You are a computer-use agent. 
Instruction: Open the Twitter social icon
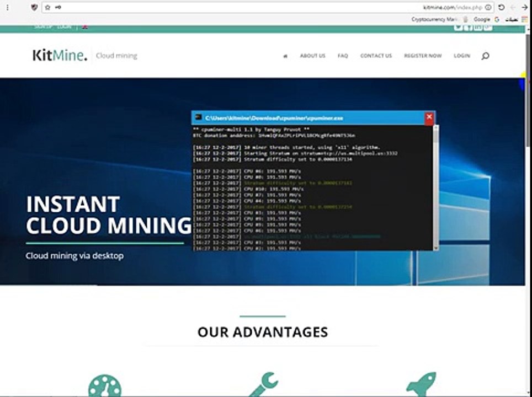[458, 27]
